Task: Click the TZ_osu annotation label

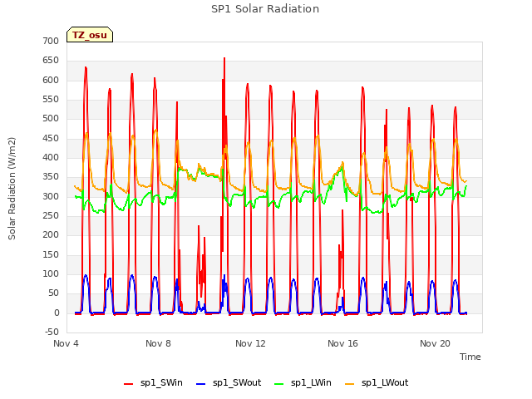Action: [x=90, y=35]
